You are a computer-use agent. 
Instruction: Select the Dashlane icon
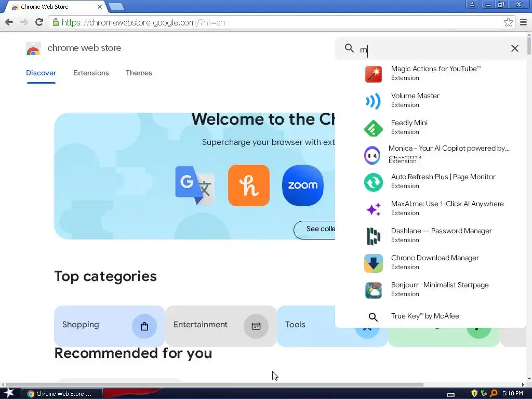[x=373, y=236]
